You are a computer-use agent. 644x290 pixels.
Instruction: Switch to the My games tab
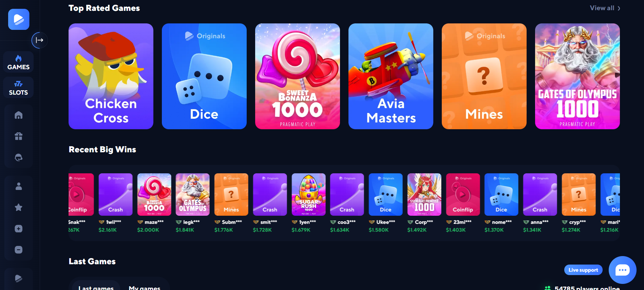[x=145, y=288]
